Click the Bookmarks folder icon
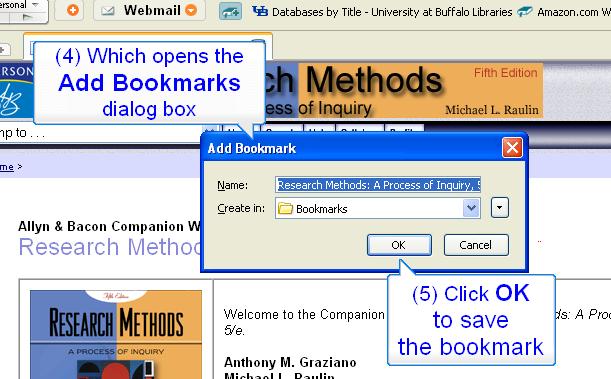The image size is (611, 379). click(285, 208)
